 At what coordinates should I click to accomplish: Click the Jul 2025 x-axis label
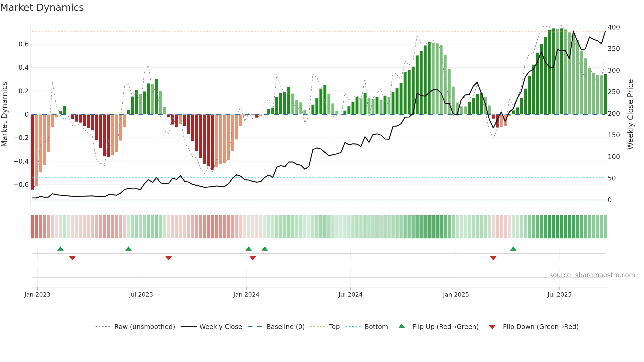(559, 294)
